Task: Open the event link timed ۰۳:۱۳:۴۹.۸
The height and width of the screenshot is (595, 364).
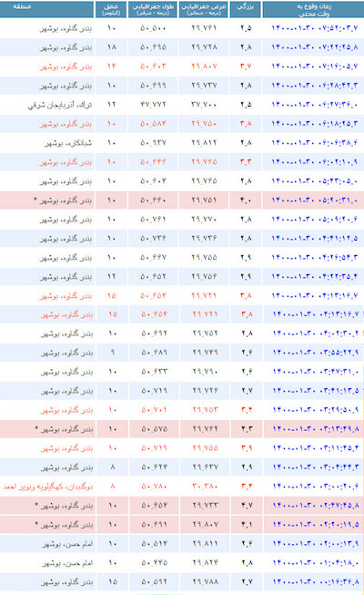Action: (x=316, y=429)
